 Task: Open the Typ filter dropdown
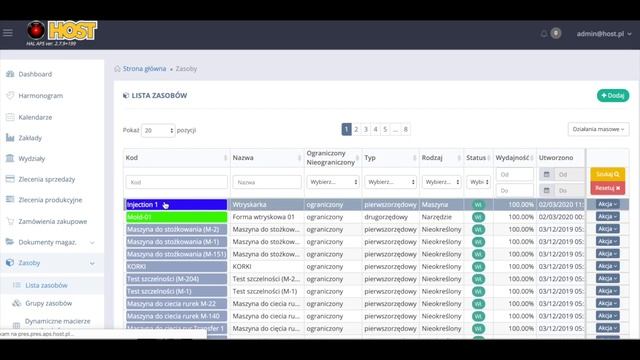click(390, 182)
